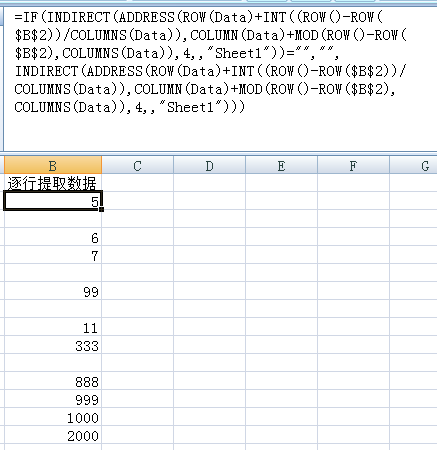Select column D header
The image size is (437, 450).
tap(209, 165)
